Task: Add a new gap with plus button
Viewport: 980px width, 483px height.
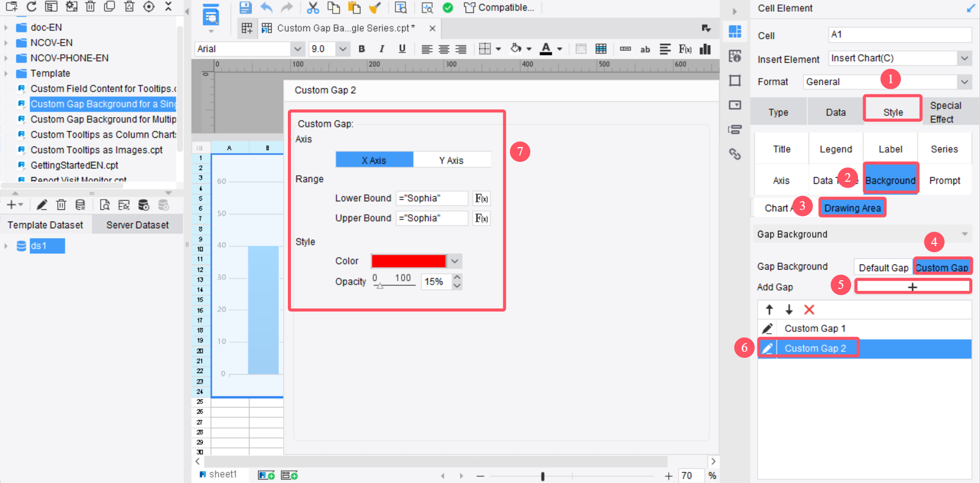Action: click(x=913, y=287)
